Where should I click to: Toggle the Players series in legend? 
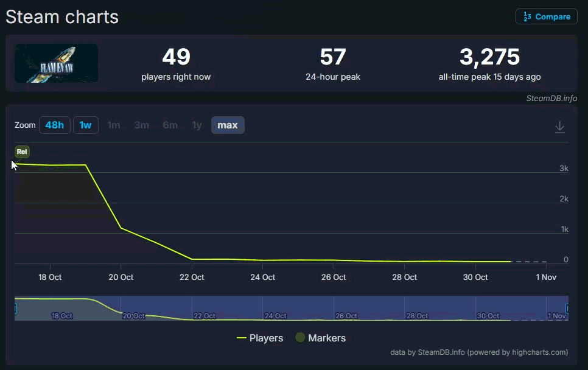(260, 338)
